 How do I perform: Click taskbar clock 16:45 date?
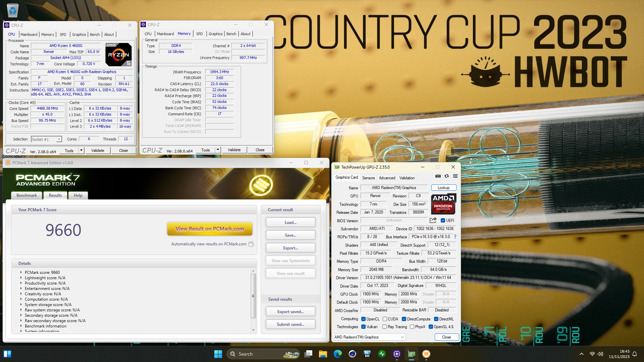619,354
